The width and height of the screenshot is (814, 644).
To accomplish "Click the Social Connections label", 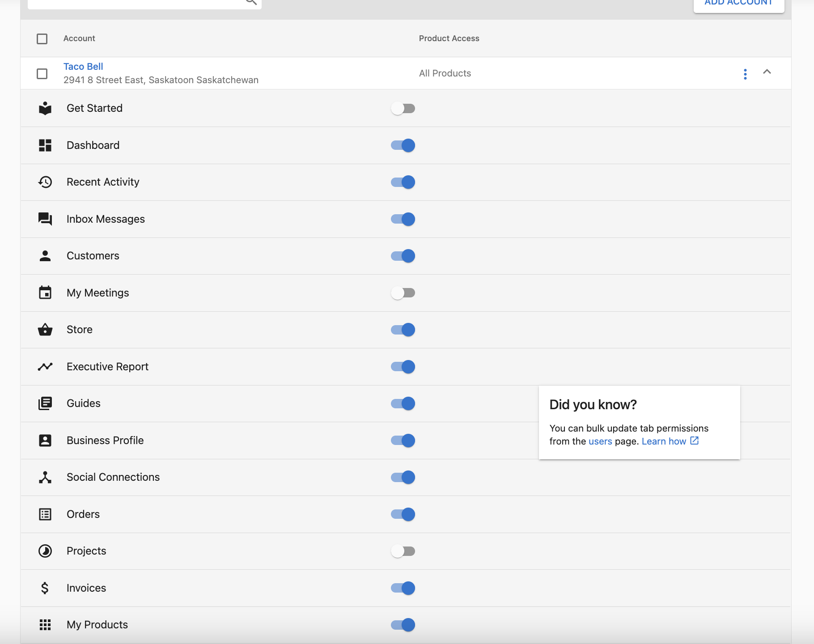I will 113,477.
